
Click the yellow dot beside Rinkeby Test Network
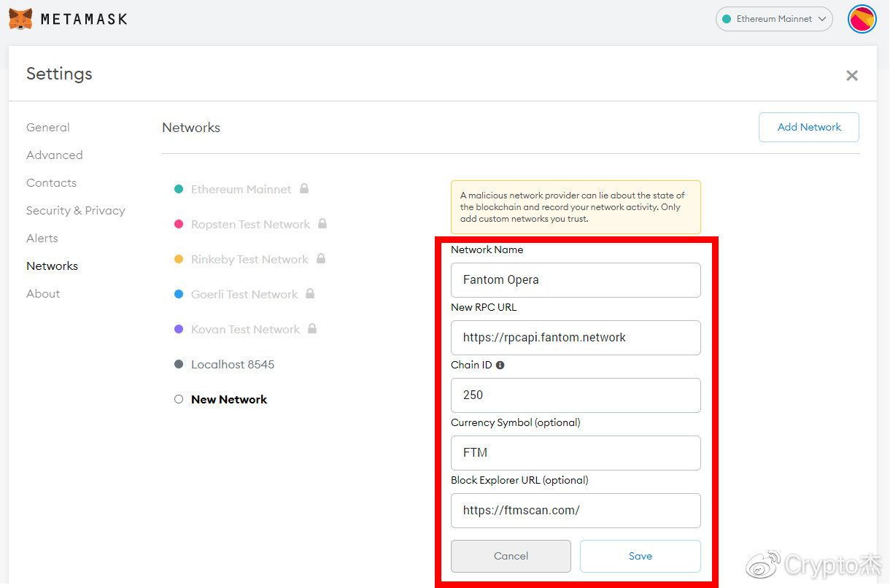pos(179,259)
